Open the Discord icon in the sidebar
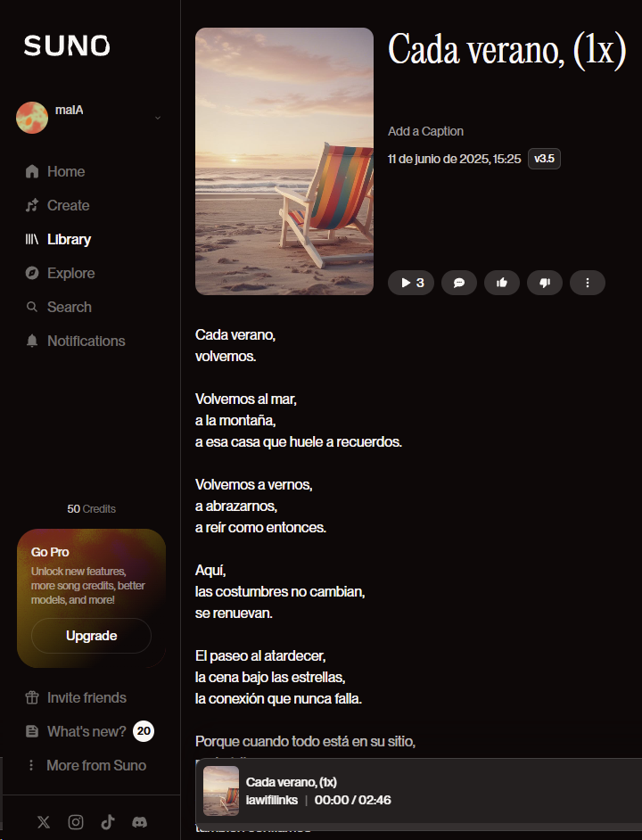The height and width of the screenshot is (840, 642). click(x=140, y=822)
